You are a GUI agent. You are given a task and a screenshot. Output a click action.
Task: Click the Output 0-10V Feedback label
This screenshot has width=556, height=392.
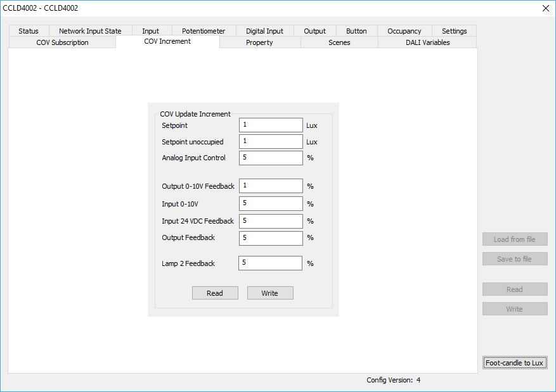pos(198,186)
